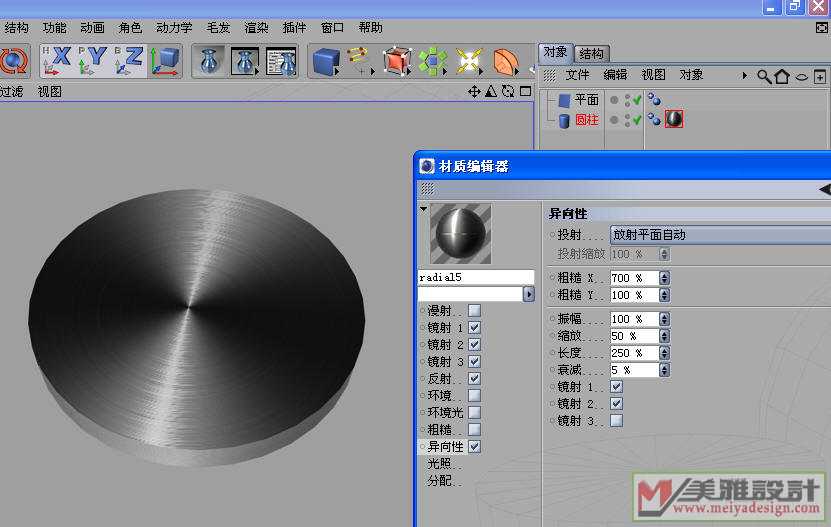Screen dimensions: 831x527
Task: Click the material preview sphere thumbnail
Action: tap(461, 234)
